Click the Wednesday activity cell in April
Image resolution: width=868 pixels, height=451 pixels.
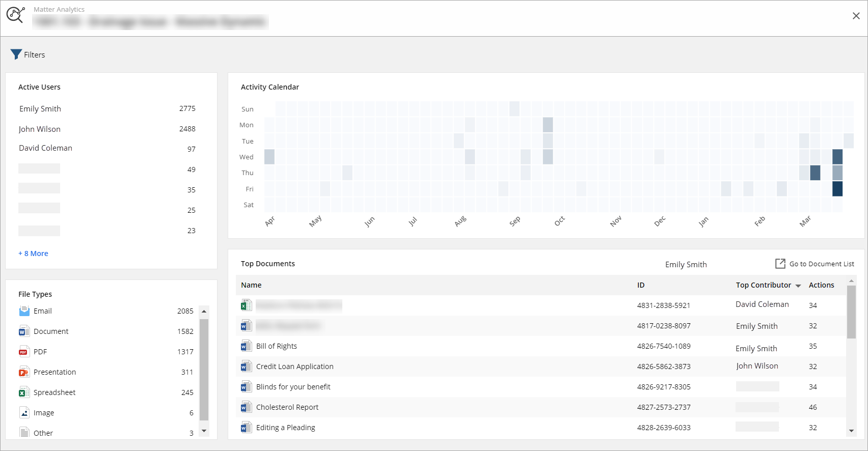tap(269, 157)
